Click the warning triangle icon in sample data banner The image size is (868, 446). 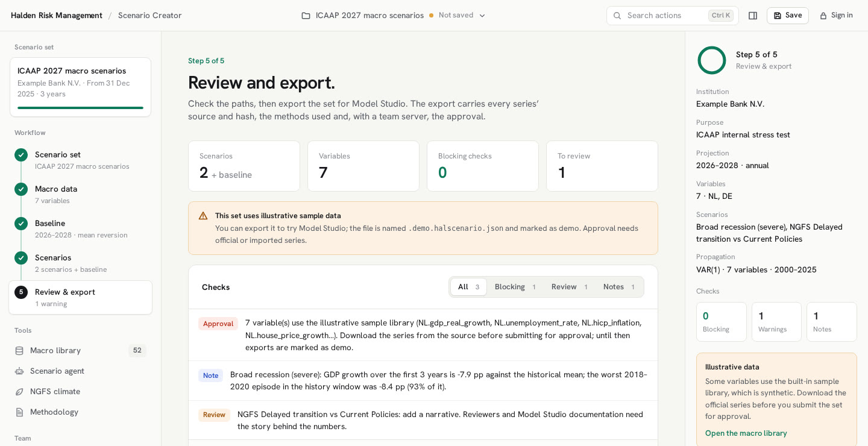tap(203, 216)
